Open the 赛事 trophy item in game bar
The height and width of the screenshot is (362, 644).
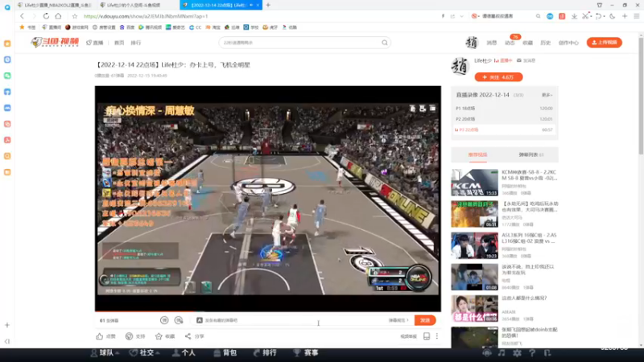[x=306, y=352]
